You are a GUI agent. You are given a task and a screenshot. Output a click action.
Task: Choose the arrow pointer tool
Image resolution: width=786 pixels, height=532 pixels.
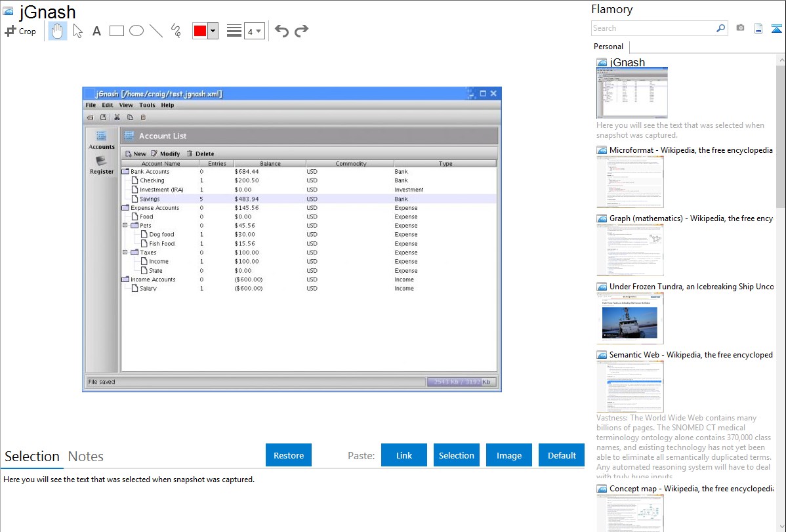point(77,31)
